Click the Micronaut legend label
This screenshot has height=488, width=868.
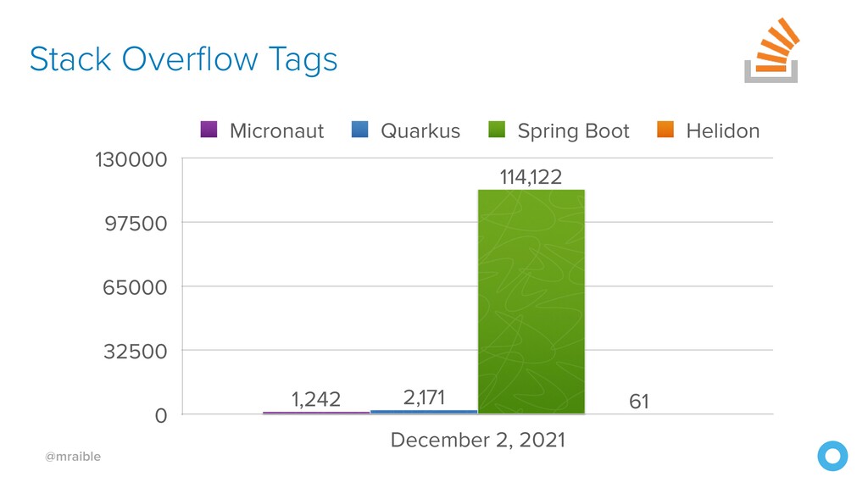tap(277, 131)
